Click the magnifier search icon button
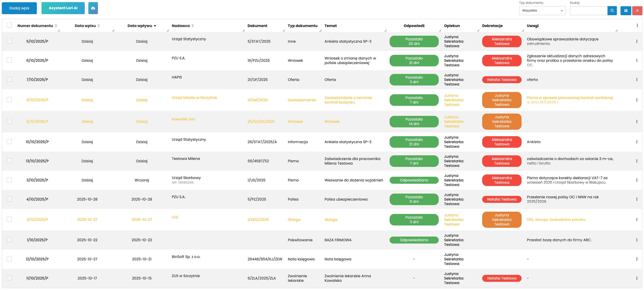This screenshot has width=644, height=290. tap(612, 10)
